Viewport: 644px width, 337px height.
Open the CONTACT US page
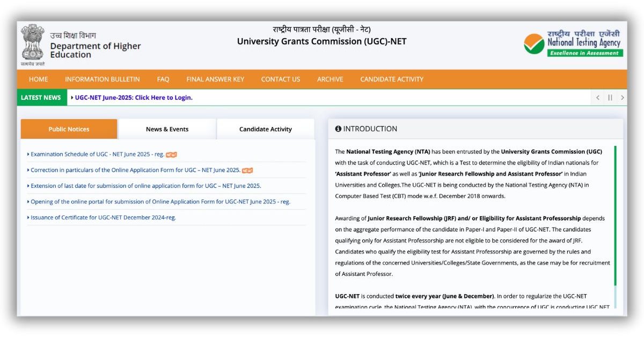point(281,79)
